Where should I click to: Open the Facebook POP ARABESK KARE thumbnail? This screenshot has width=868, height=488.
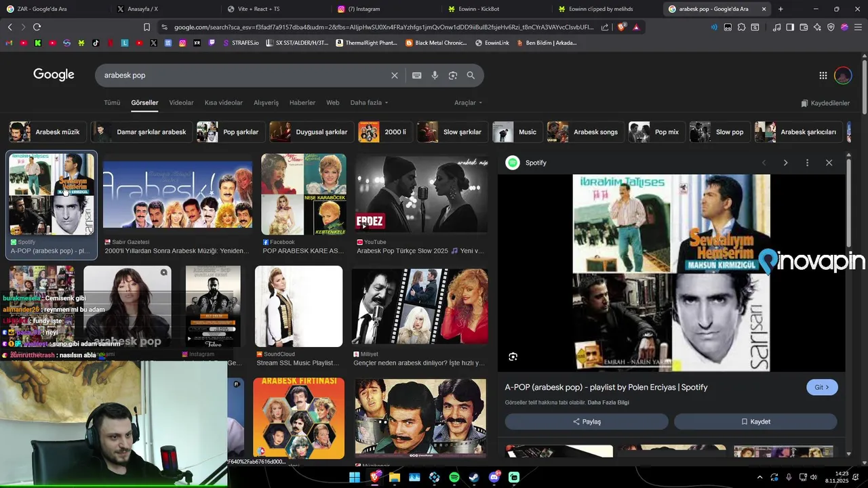coord(304,195)
